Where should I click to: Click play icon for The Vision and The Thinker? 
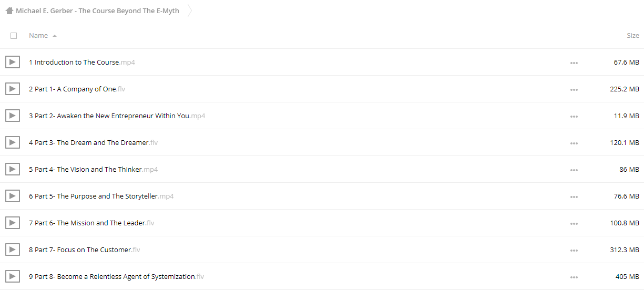[13, 169]
